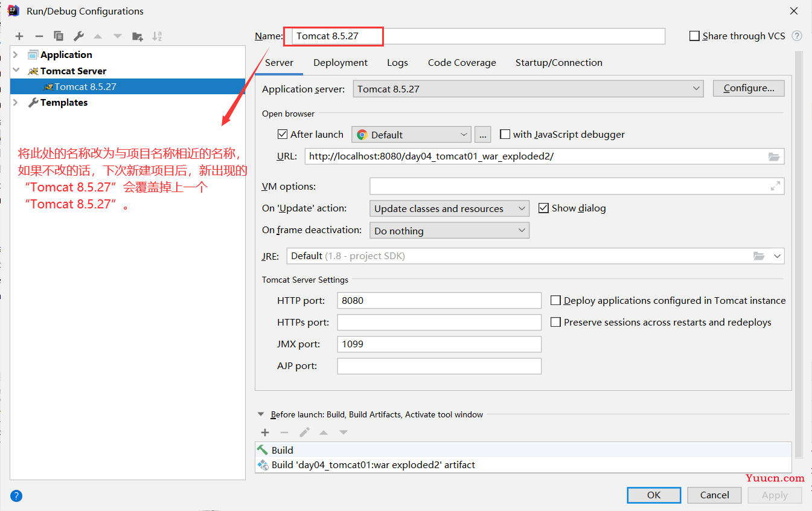Select Tomcat 8.5.27 in configuration tree
Image resolution: width=812 pixels, height=511 pixels.
coord(127,86)
